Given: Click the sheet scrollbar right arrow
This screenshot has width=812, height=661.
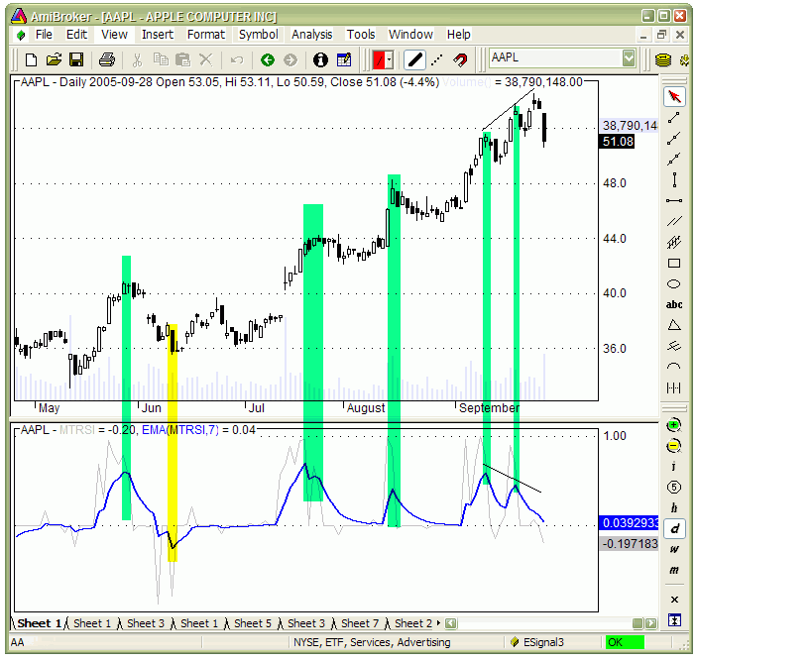Looking at the screenshot, I should pyautogui.click(x=651, y=623).
